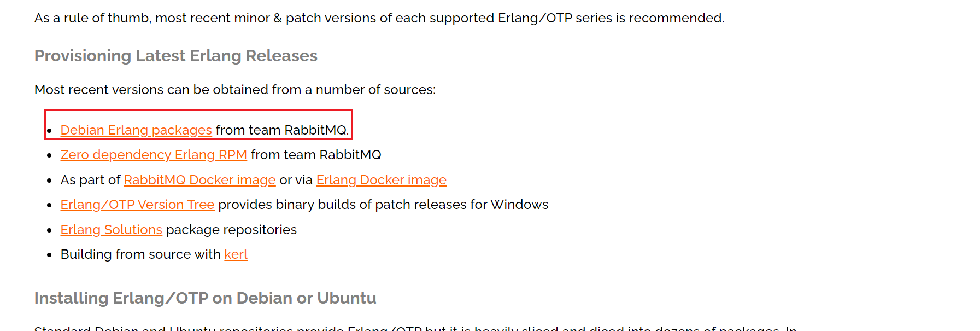Follow the Erlang Docker image link
Viewport: 980px width, 331px height.
(381, 180)
